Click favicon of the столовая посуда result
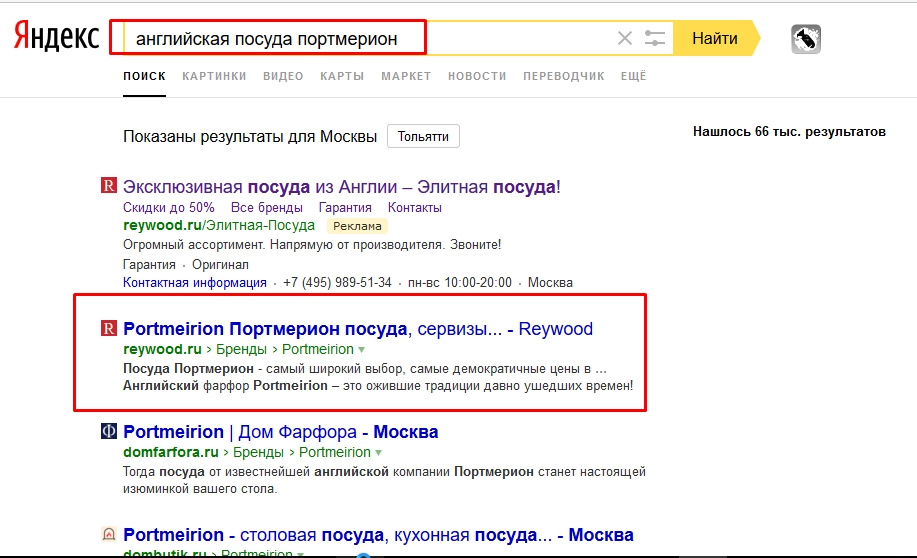The image size is (917, 558). point(110,535)
